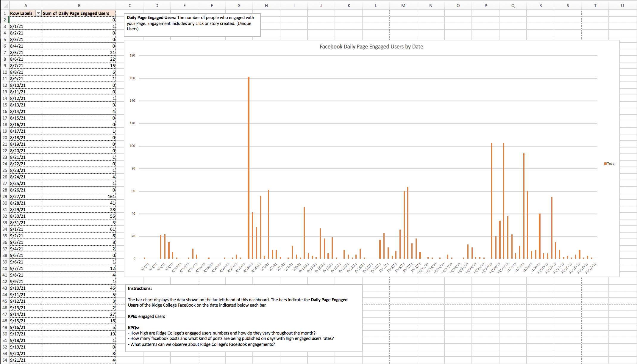This screenshot has height=364, width=637.
Task: Click the KPQs heading in instructions box
Action: click(x=134, y=328)
